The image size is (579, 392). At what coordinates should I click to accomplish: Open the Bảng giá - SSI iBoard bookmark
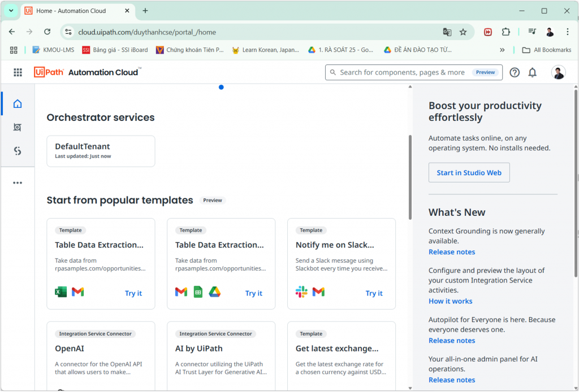coord(115,50)
